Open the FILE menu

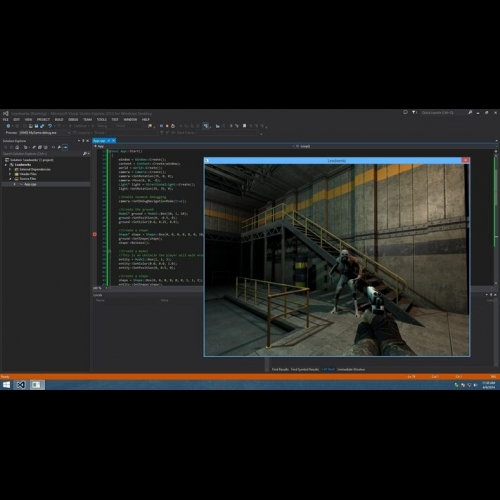click(6, 119)
